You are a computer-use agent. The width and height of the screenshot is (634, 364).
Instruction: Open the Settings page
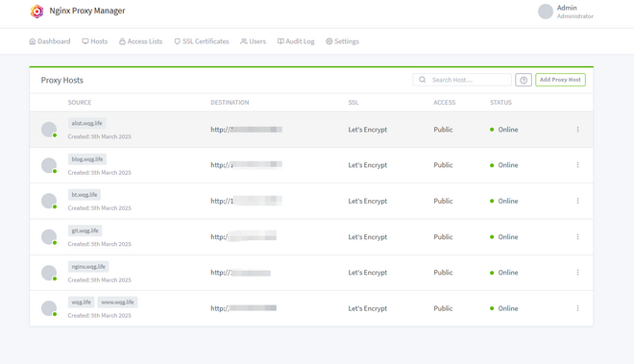[343, 41]
